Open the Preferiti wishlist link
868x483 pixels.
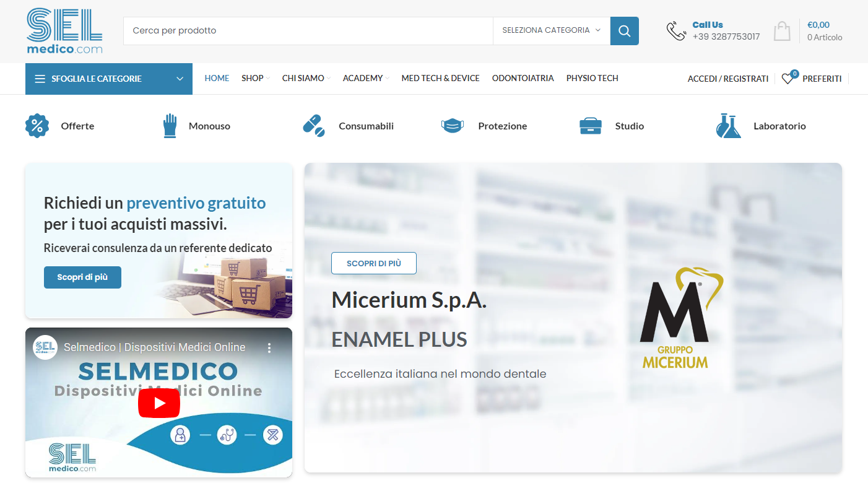822,79
